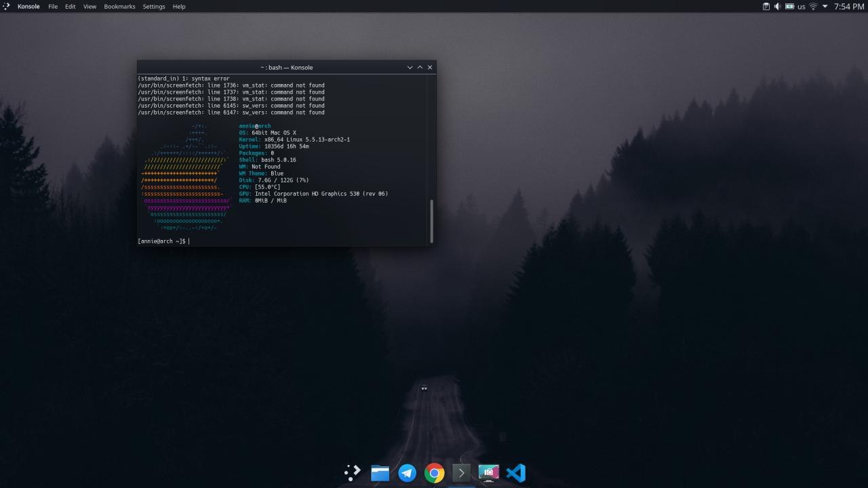Screen dimensions: 868x488
Task: Open the Konsole application menu in panel
Action: click(x=28, y=7)
